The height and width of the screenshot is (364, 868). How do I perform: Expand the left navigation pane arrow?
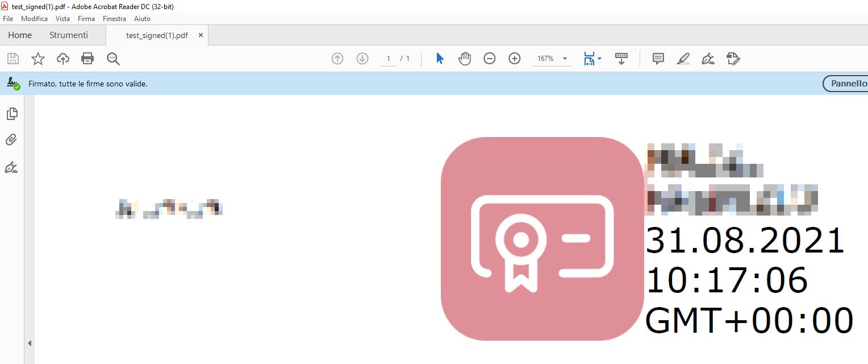point(30,343)
